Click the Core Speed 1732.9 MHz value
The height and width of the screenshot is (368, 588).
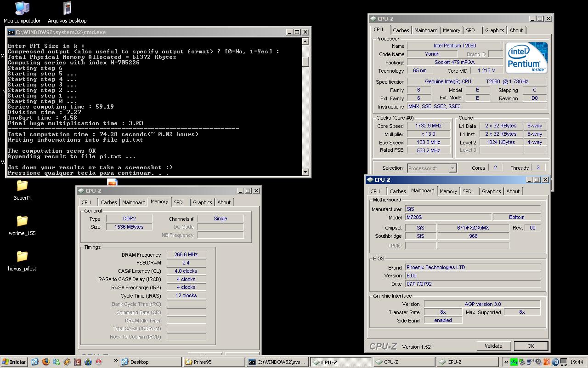click(x=429, y=126)
